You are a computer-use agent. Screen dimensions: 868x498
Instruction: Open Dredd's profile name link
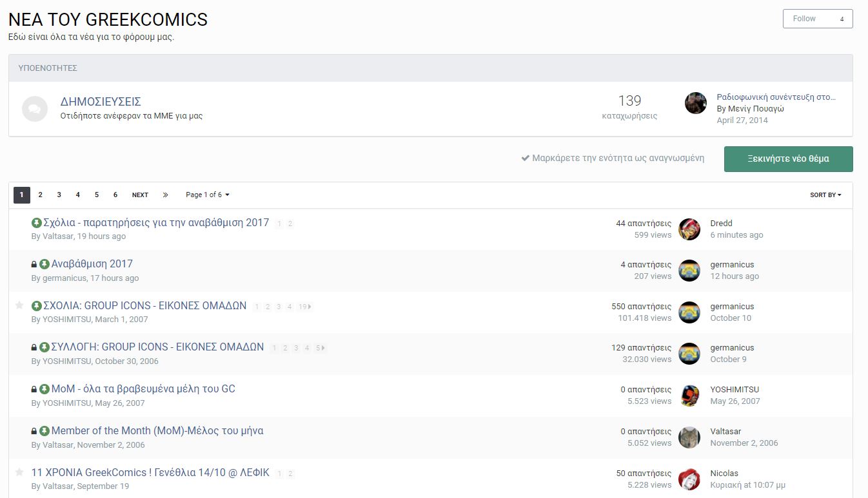point(721,224)
